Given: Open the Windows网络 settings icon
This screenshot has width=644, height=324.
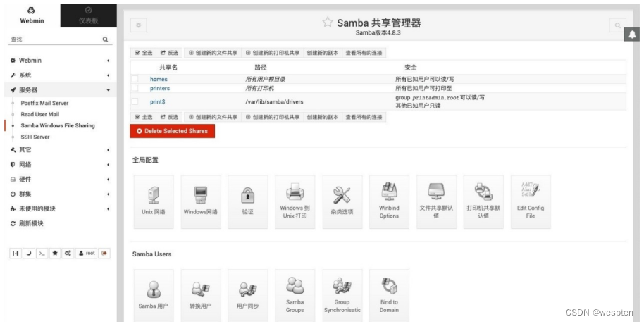Looking at the screenshot, I should (201, 199).
